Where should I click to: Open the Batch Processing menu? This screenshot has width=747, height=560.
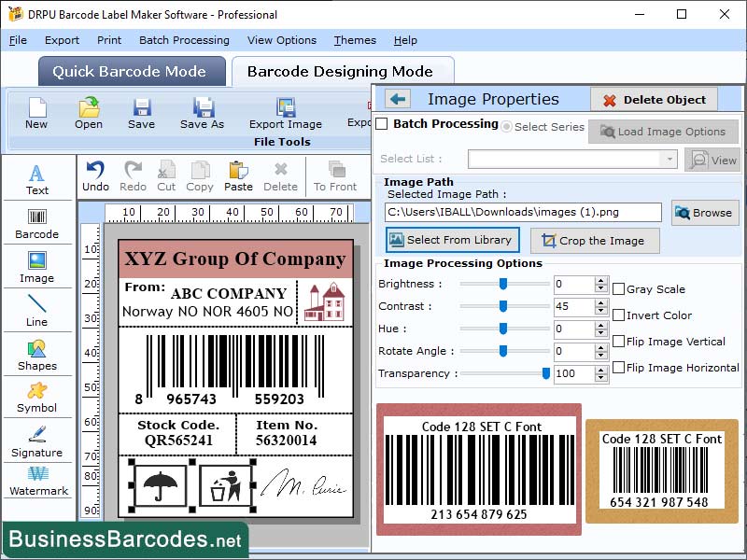[x=185, y=40]
